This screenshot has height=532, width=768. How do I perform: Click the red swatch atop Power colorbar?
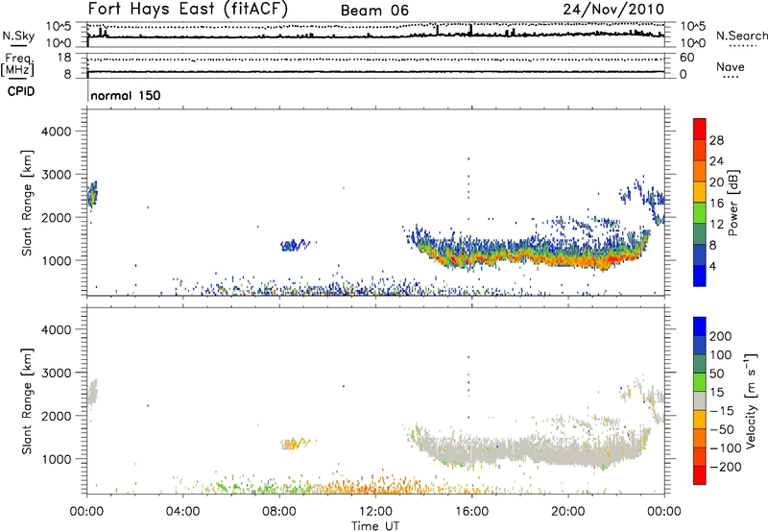coord(700,129)
